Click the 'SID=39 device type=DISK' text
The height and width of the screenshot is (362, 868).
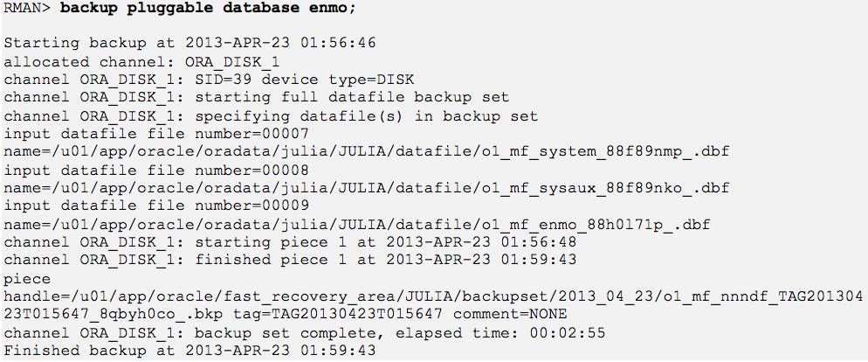coord(305,80)
